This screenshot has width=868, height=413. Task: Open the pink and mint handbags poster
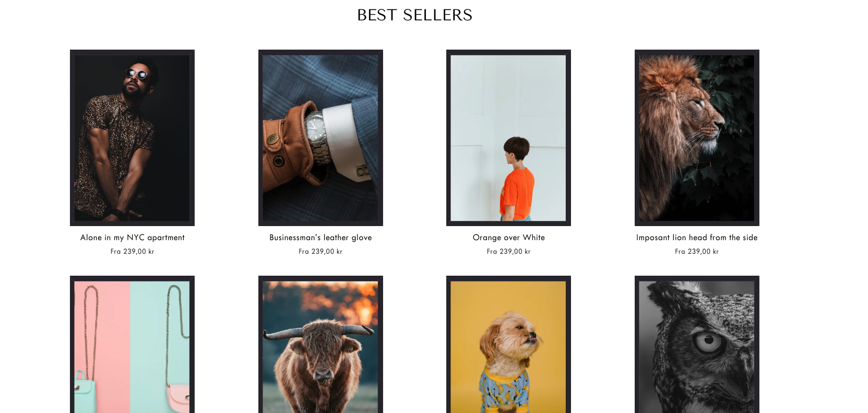coord(132,345)
